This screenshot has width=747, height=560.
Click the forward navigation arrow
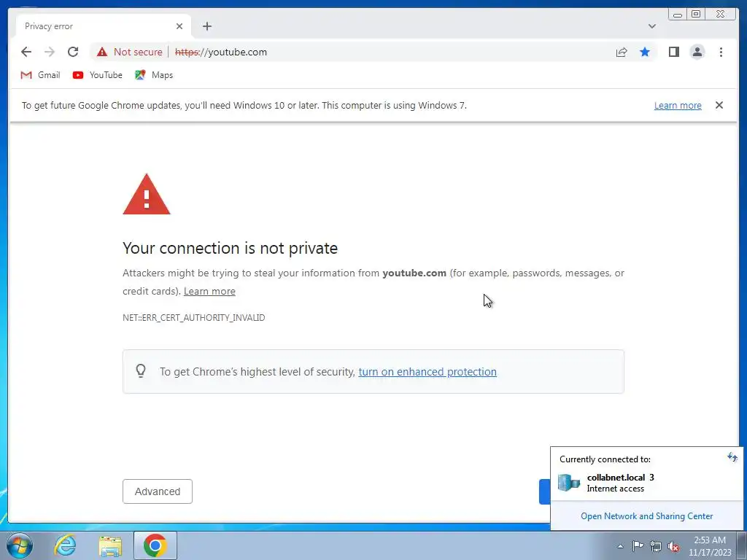click(49, 52)
